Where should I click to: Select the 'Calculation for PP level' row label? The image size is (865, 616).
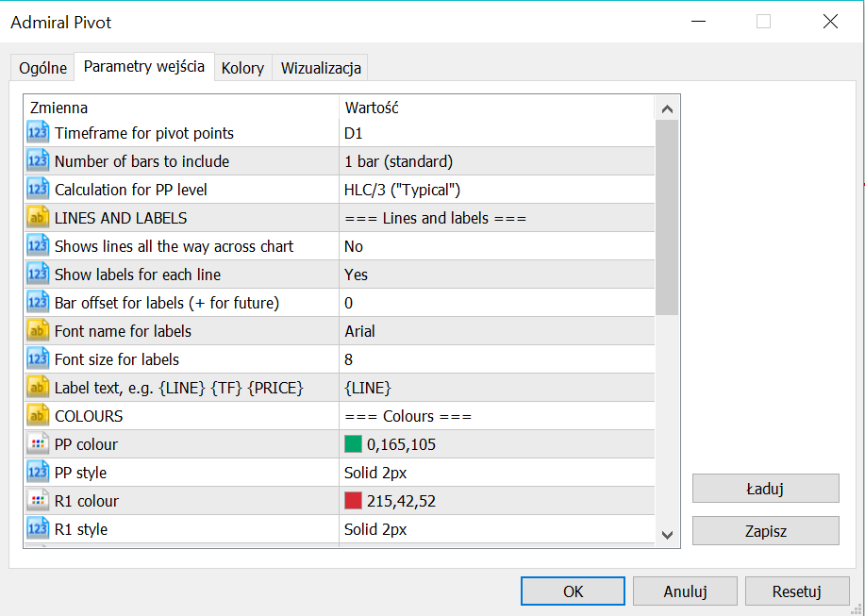click(x=131, y=190)
